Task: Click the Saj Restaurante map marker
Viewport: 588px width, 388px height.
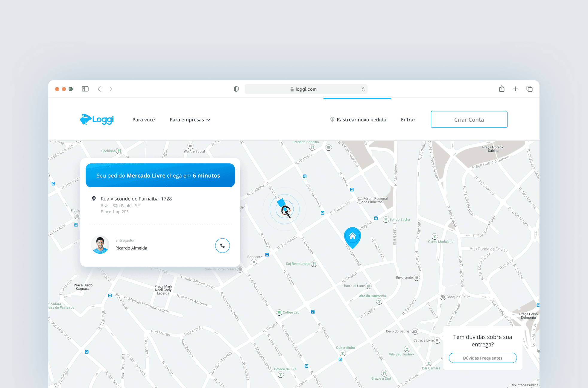Action: point(314,264)
